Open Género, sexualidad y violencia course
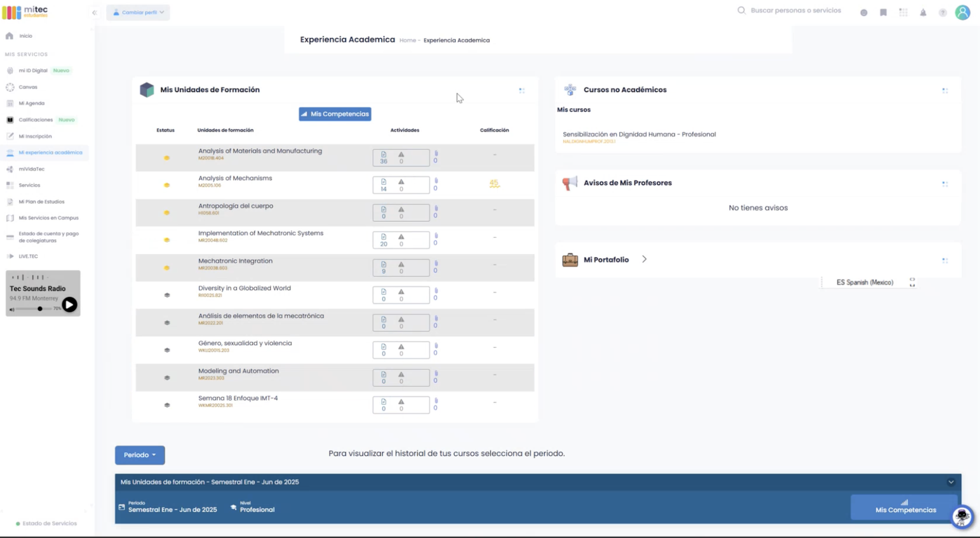 coord(245,343)
